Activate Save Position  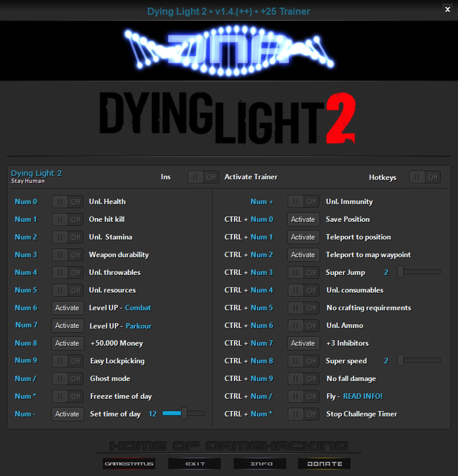click(x=304, y=219)
